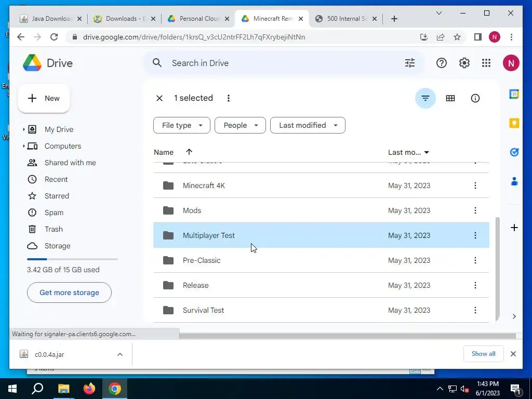
Task: Switch to grid layout view
Action: (x=450, y=98)
